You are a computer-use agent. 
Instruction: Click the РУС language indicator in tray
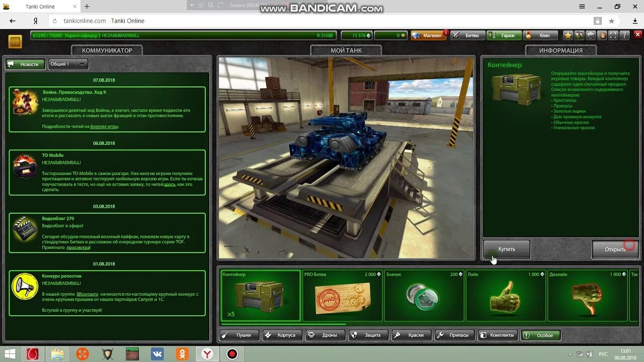pyautogui.click(x=603, y=354)
